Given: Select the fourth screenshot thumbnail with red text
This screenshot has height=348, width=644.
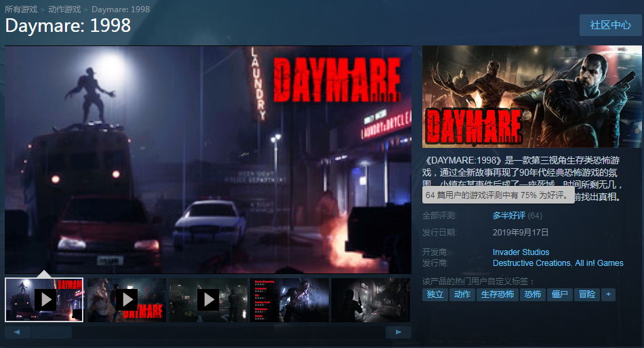Looking at the screenshot, I should pos(289,299).
